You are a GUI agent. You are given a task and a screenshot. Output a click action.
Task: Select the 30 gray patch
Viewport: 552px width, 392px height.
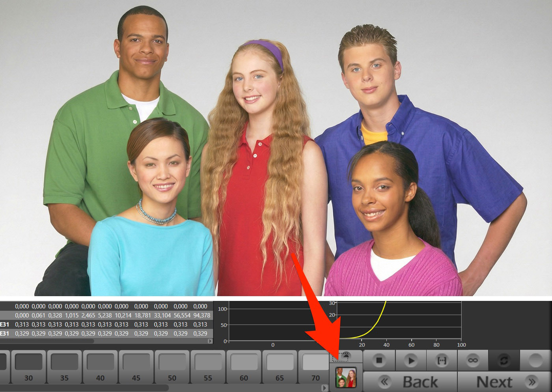pos(29,367)
